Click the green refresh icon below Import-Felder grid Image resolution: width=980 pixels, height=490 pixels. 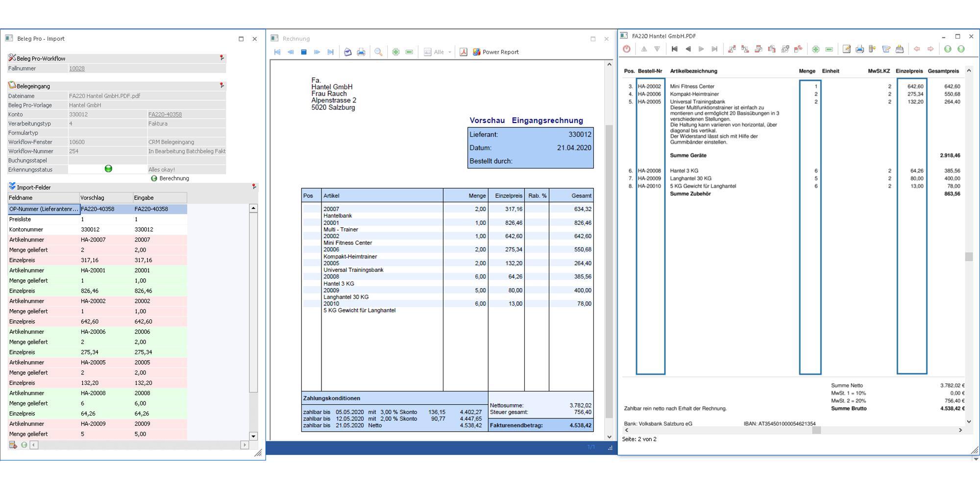click(24, 445)
